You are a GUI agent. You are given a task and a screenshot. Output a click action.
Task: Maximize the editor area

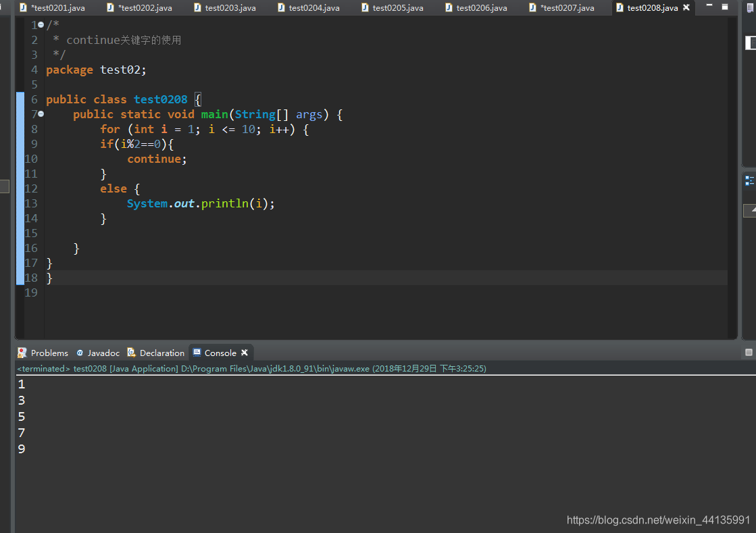(x=725, y=6)
